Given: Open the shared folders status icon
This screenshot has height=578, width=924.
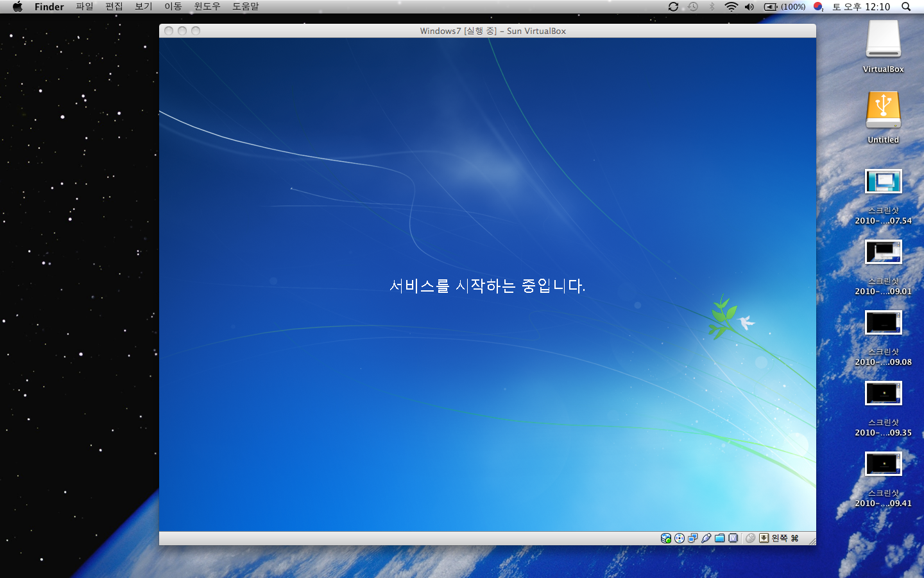Looking at the screenshot, I should click(x=720, y=538).
